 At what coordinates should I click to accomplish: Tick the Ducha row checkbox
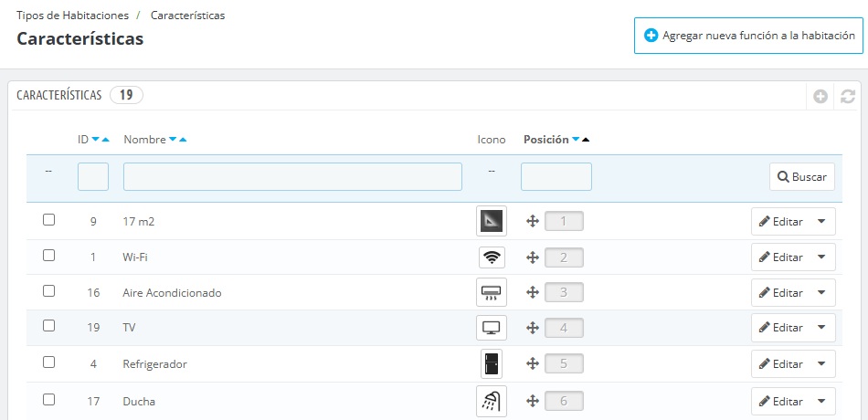[x=49, y=399]
